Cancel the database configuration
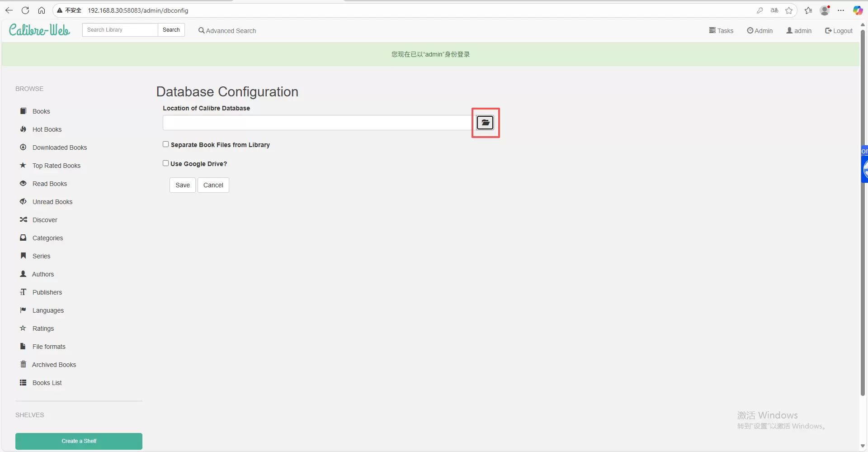The image size is (868, 452). click(213, 185)
